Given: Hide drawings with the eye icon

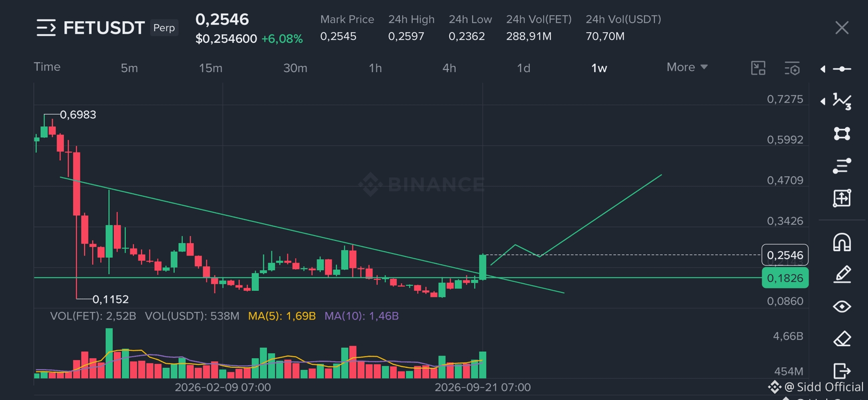Looking at the screenshot, I should coord(842,306).
